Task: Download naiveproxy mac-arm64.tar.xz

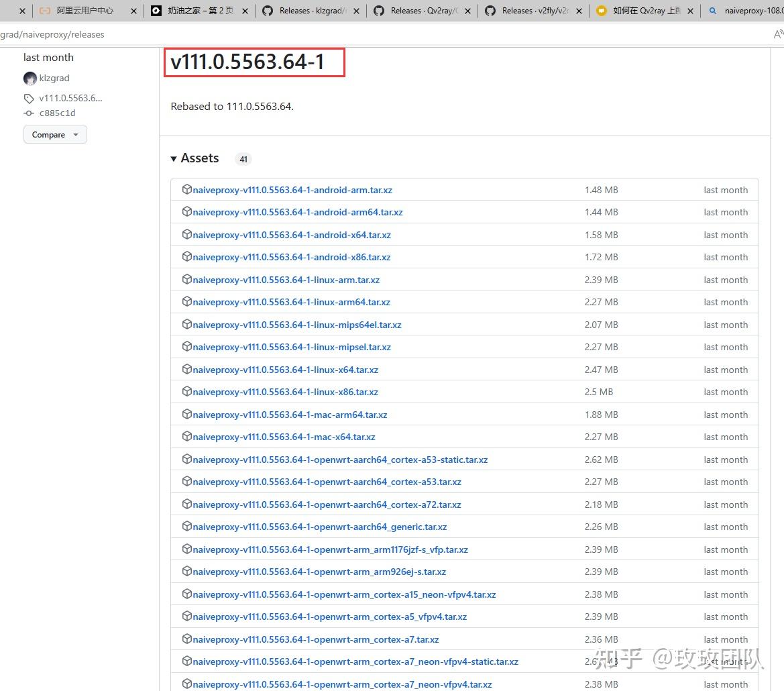Action: pyautogui.click(x=290, y=415)
